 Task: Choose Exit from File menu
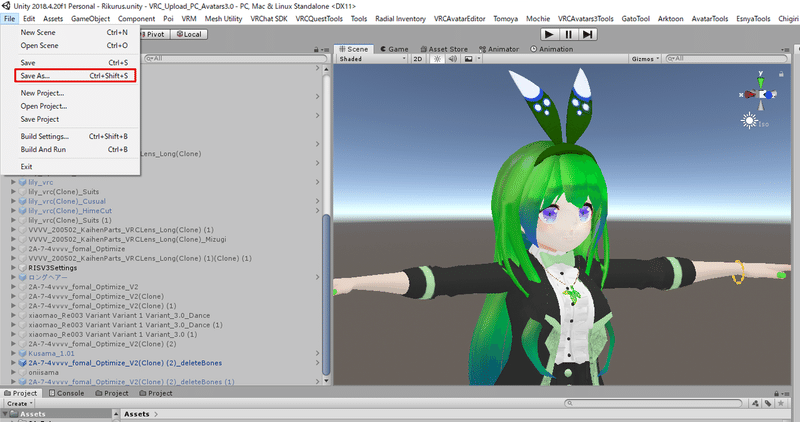tap(70, 166)
